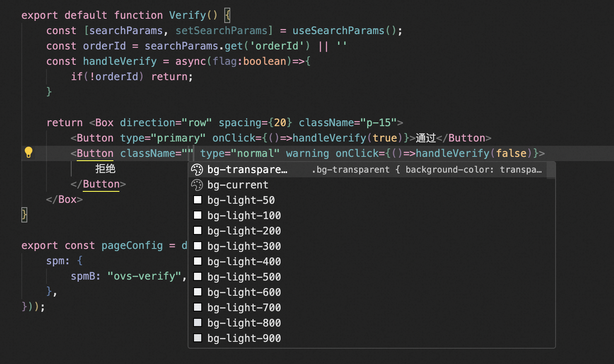
Task: Click the palette icon beside bg-transparent
Action: click(197, 170)
